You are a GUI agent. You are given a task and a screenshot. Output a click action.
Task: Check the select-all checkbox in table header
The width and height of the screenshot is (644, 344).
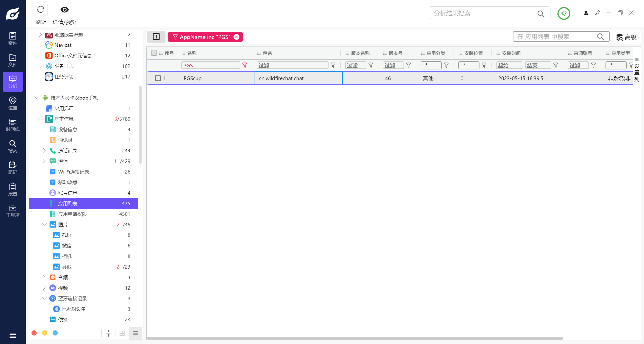pos(154,53)
